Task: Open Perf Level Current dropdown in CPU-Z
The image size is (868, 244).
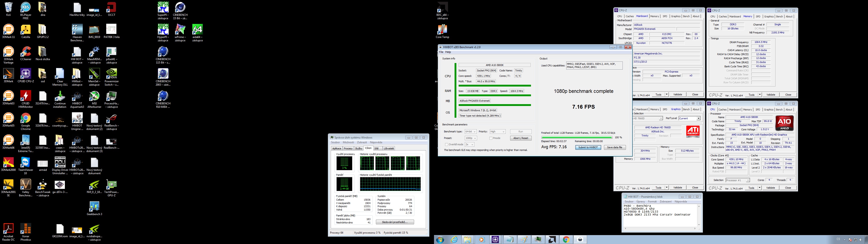Action: (689, 118)
